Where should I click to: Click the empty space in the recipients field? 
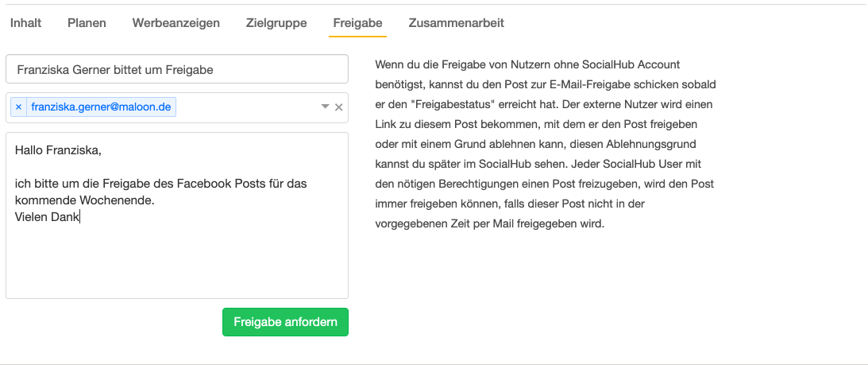[x=246, y=107]
